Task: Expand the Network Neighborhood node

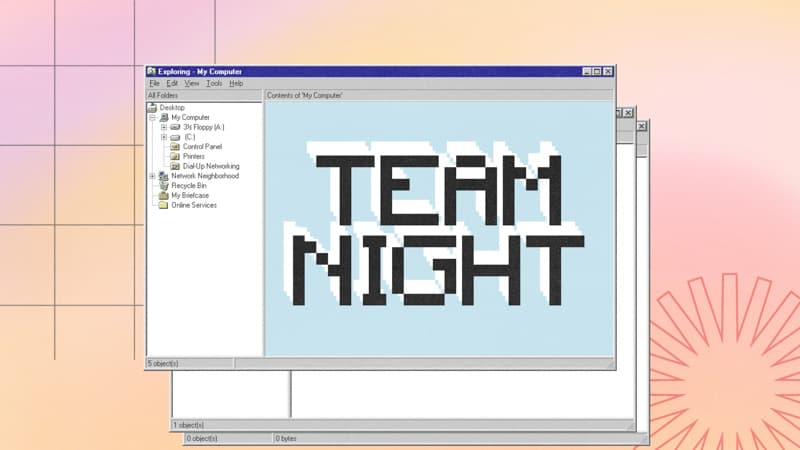Action: click(x=153, y=176)
